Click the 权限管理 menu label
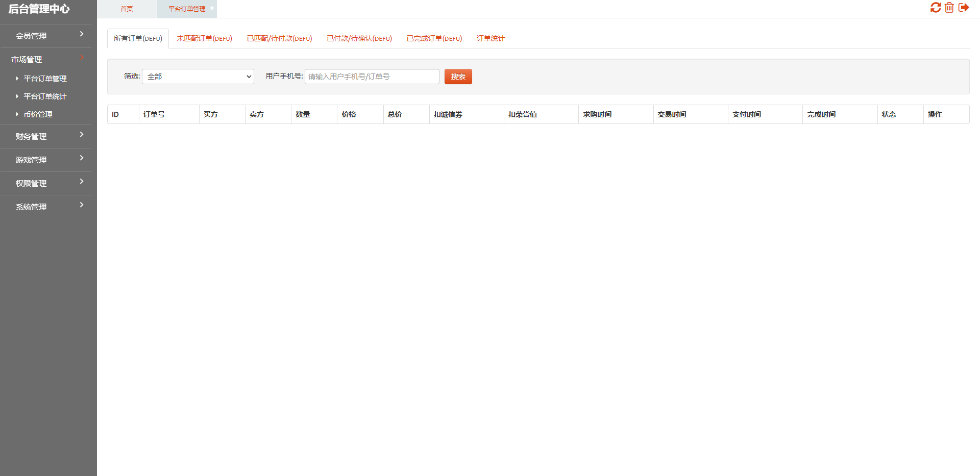980x476 pixels. [x=31, y=183]
